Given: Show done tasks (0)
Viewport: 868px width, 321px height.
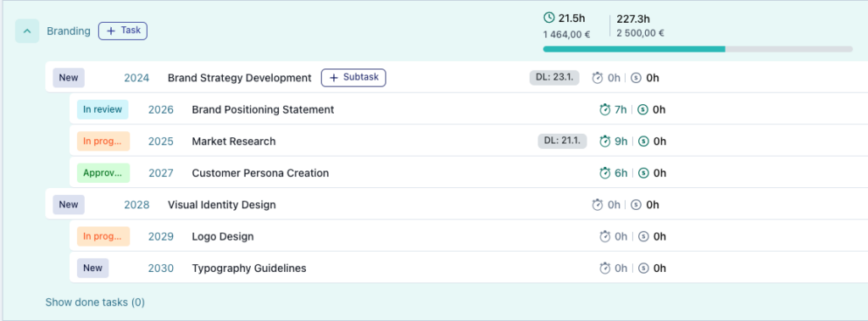Looking at the screenshot, I should tap(95, 302).
